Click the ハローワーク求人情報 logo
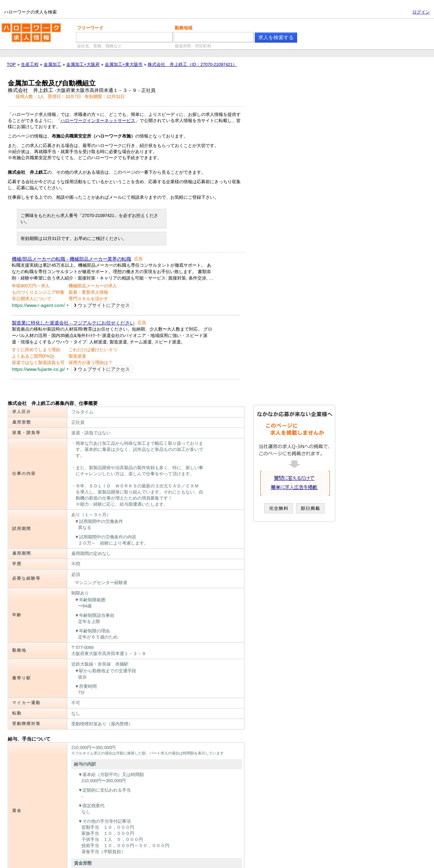The width and height of the screenshot is (434, 868). pos(31,32)
